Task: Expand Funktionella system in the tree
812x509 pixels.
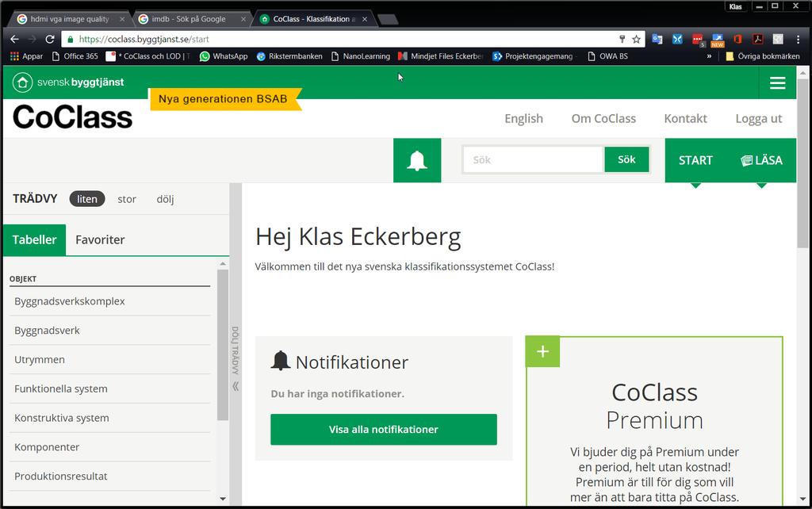Action: (61, 388)
